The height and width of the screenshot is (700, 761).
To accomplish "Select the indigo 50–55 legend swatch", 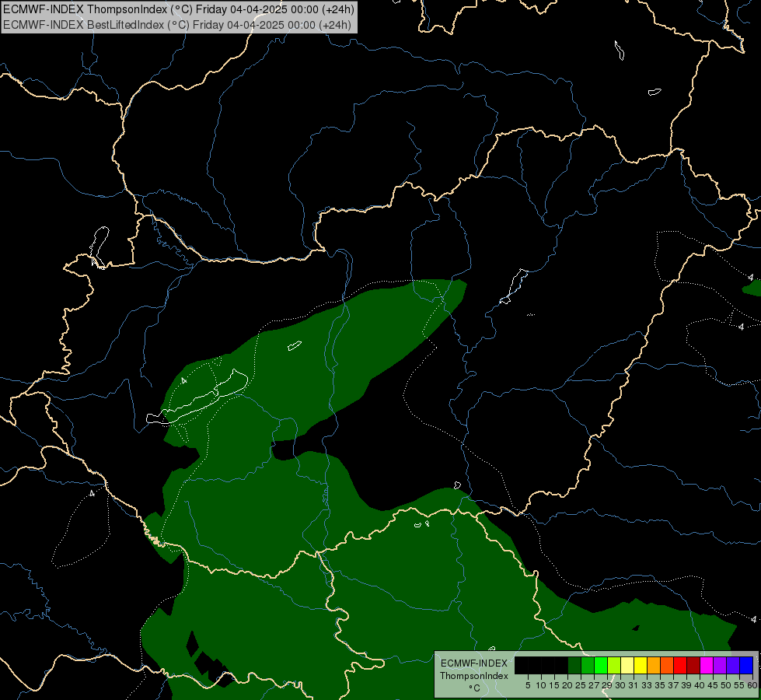I will pyautogui.click(x=733, y=665).
